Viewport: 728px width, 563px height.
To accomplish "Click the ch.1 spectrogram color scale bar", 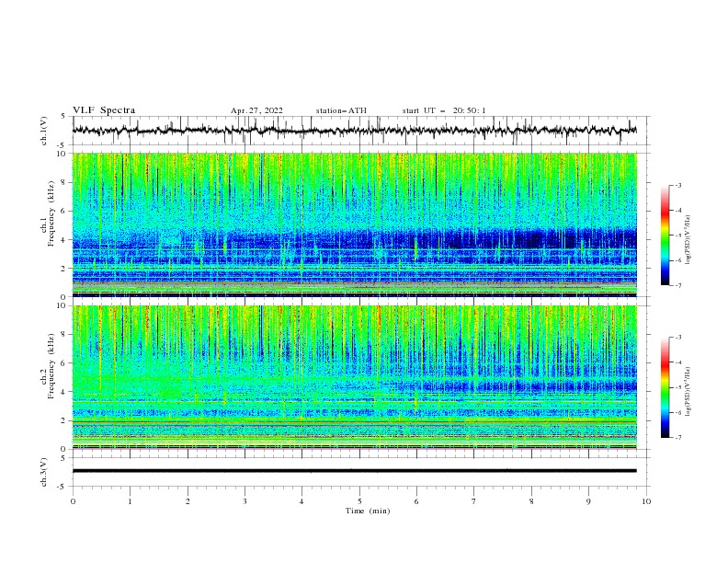I will coord(665,236).
